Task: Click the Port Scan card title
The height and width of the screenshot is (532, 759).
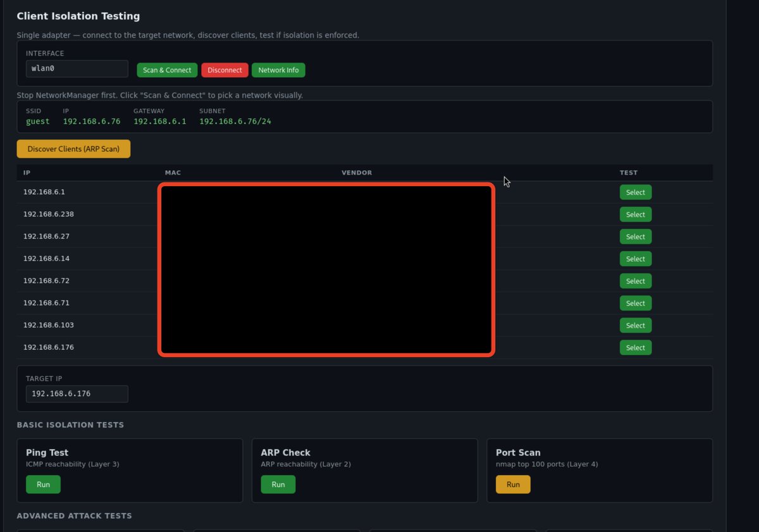Action: pyautogui.click(x=518, y=453)
